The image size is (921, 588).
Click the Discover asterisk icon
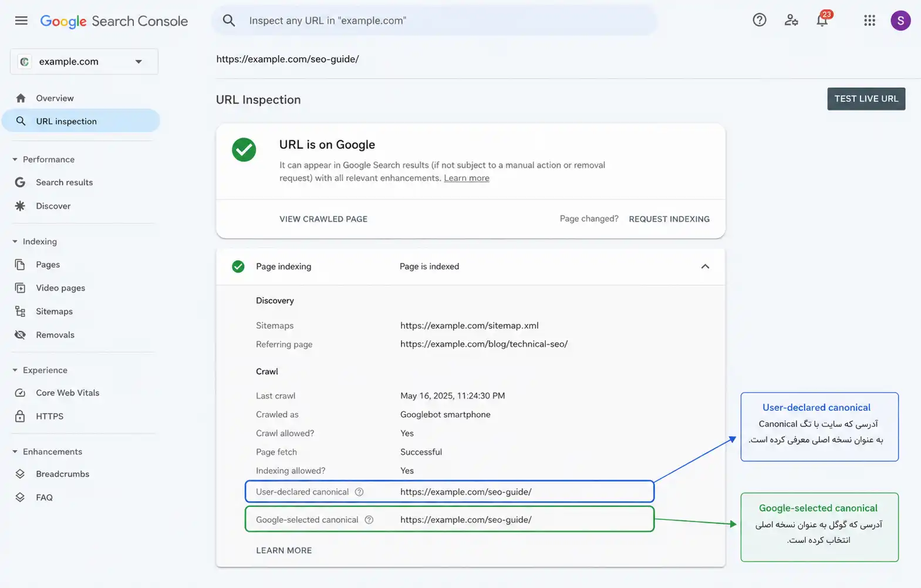click(x=20, y=206)
